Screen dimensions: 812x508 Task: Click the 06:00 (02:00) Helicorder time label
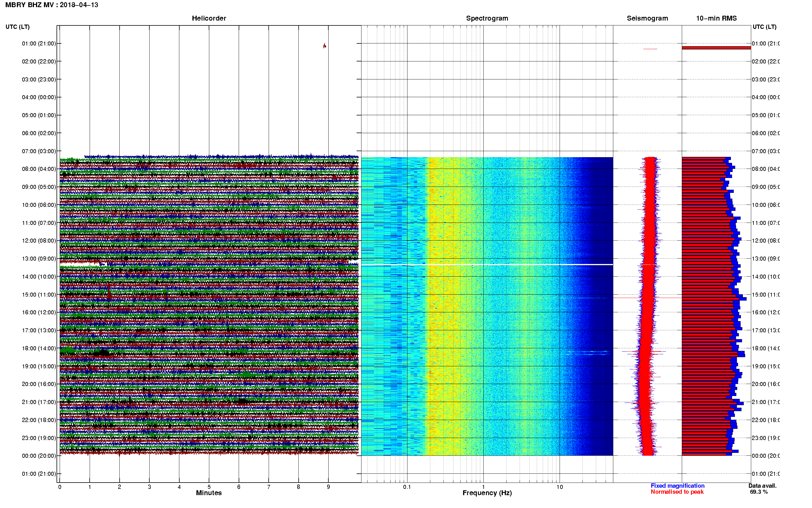point(39,133)
